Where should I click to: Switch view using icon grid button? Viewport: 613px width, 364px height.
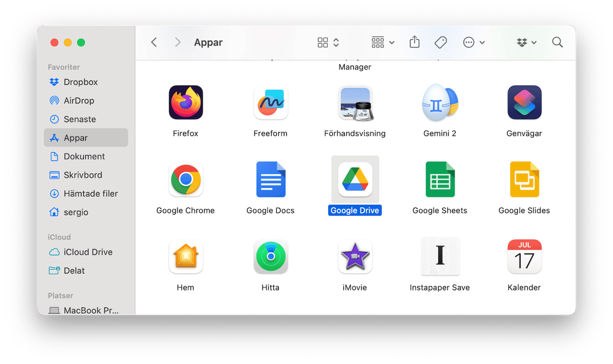[328, 42]
